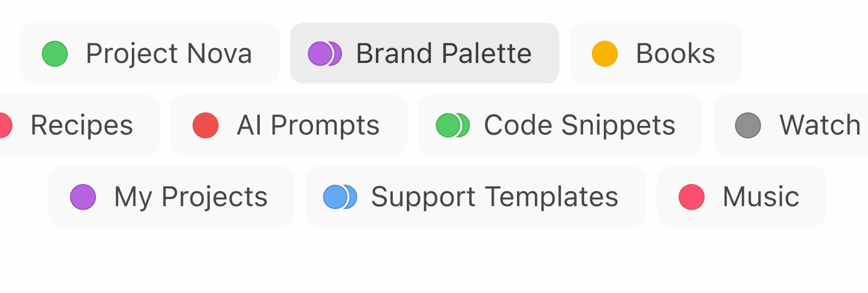Screen dimensions: 868x293
Task: Select the Project Nova tag
Action: point(150,53)
